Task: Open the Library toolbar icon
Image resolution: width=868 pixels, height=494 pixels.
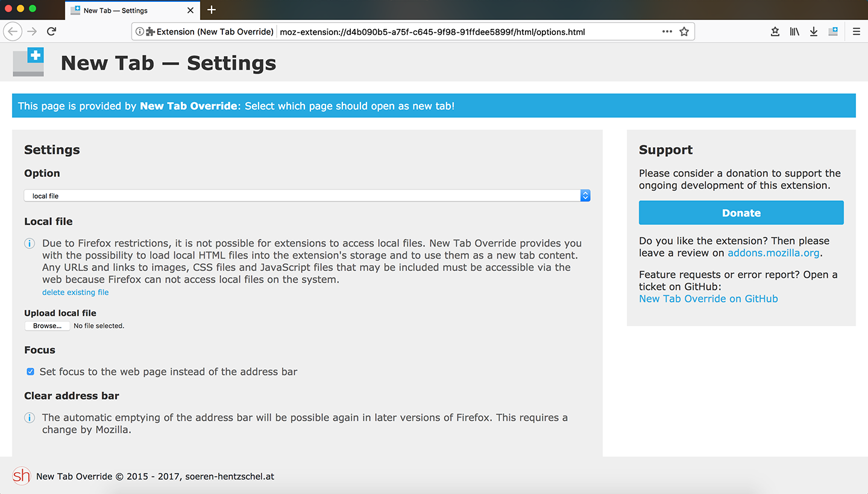Action: 794,31
